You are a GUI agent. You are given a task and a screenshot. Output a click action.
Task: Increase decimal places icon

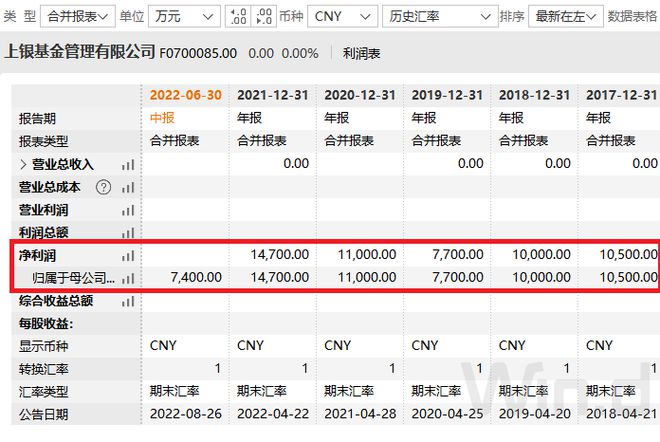click(x=238, y=17)
